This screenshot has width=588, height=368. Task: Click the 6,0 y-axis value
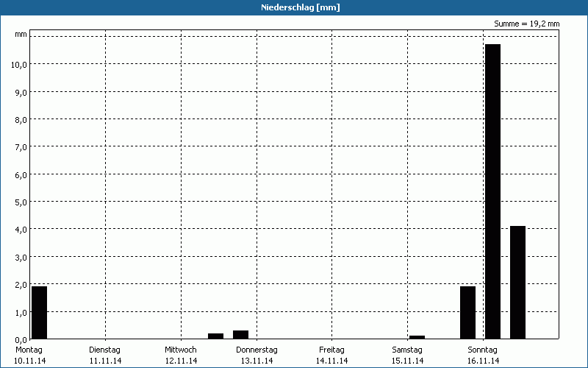tap(21, 175)
